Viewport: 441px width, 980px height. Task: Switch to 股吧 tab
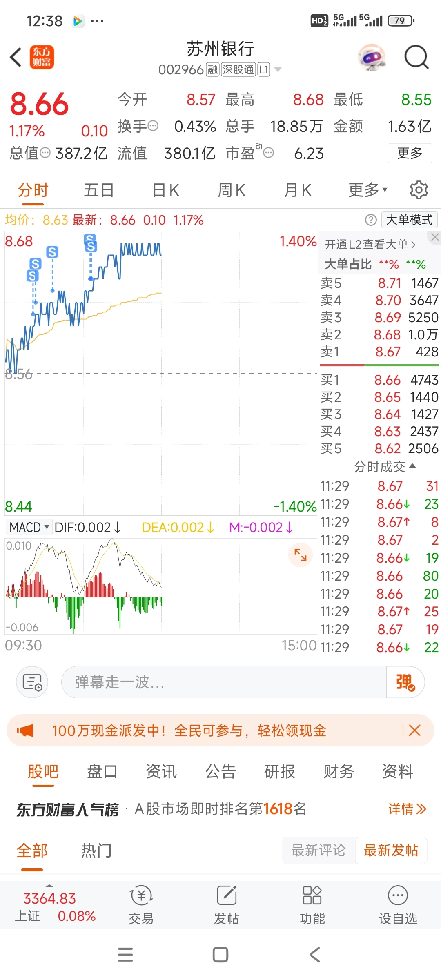click(x=43, y=772)
